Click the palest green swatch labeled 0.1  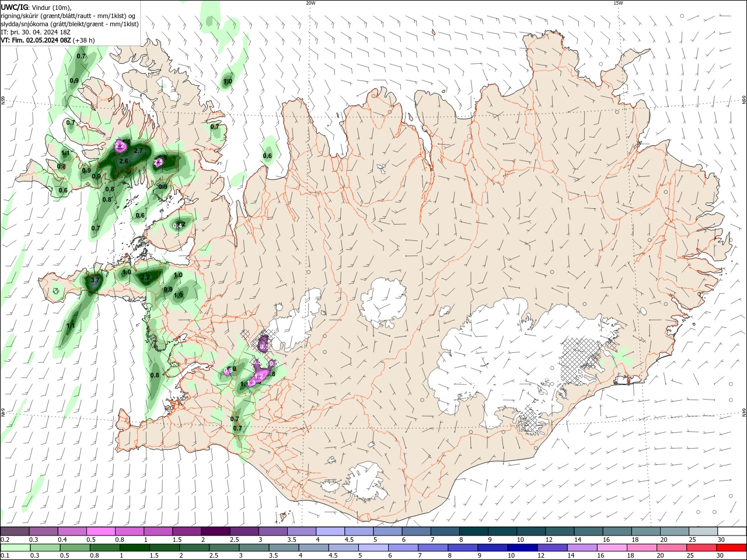coord(16,548)
